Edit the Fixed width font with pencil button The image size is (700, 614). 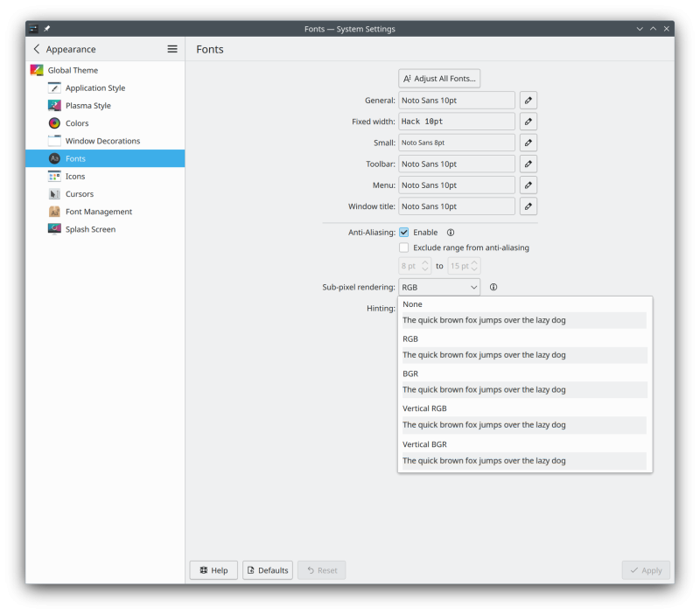pyautogui.click(x=528, y=122)
